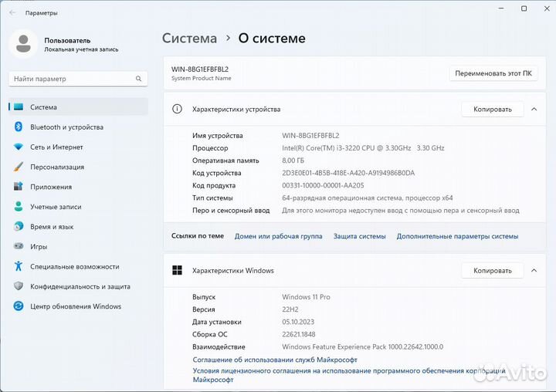Screen dimensions: 556x392
Task: Open Домен или рабочая группа link
Action: [x=278, y=236]
